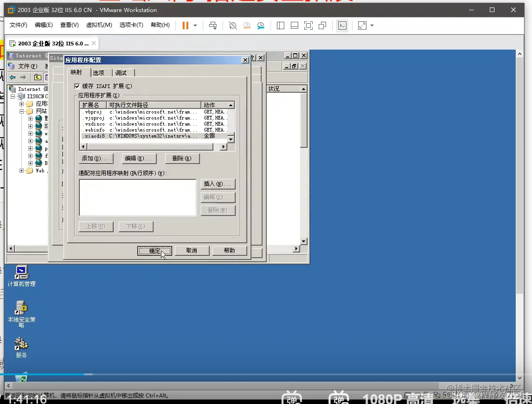
Task: Click the 删除(R) button
Action: tap(182, 158)
